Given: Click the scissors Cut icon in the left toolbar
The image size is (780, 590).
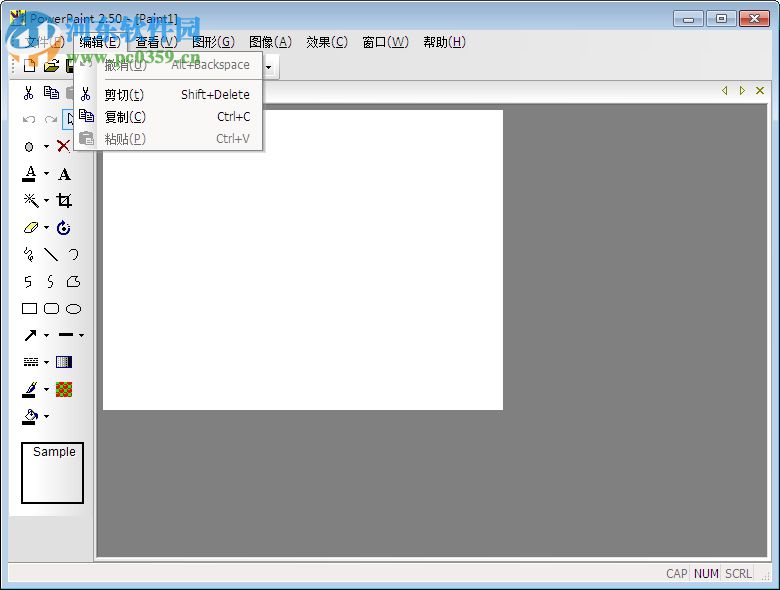Looking at the screenshot, I should 28,93.
